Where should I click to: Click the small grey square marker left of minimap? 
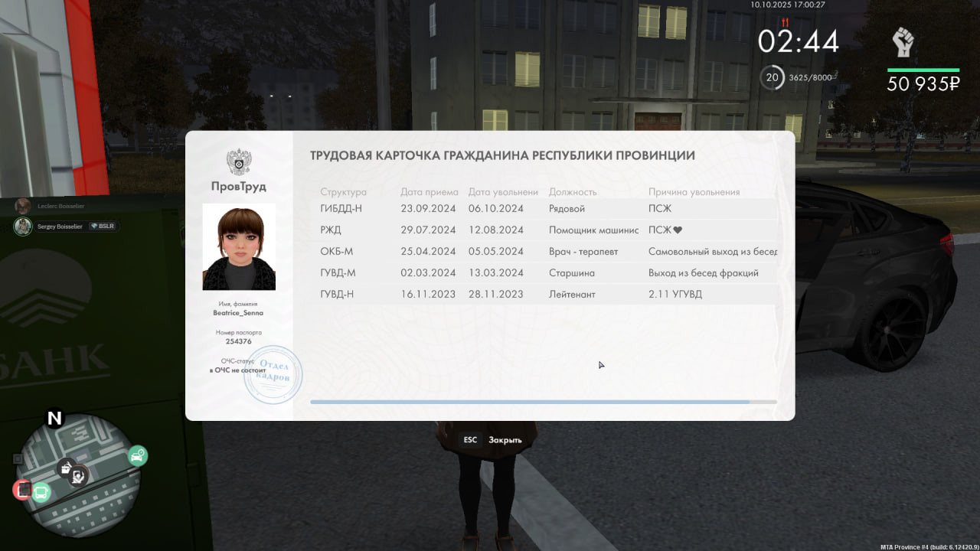[x=18, y=458]
